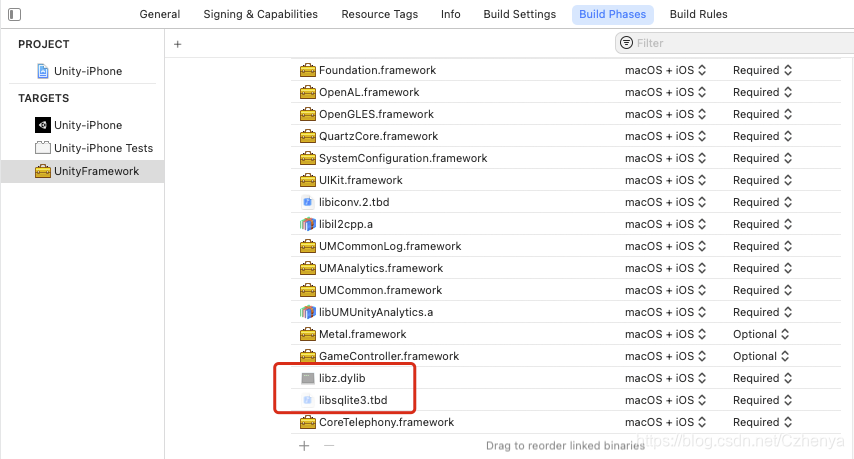The width and height of the screenshot is (854, 459).
Task: Open status dropdown for CoreTelephony.framework
Action: click(762, 422)
